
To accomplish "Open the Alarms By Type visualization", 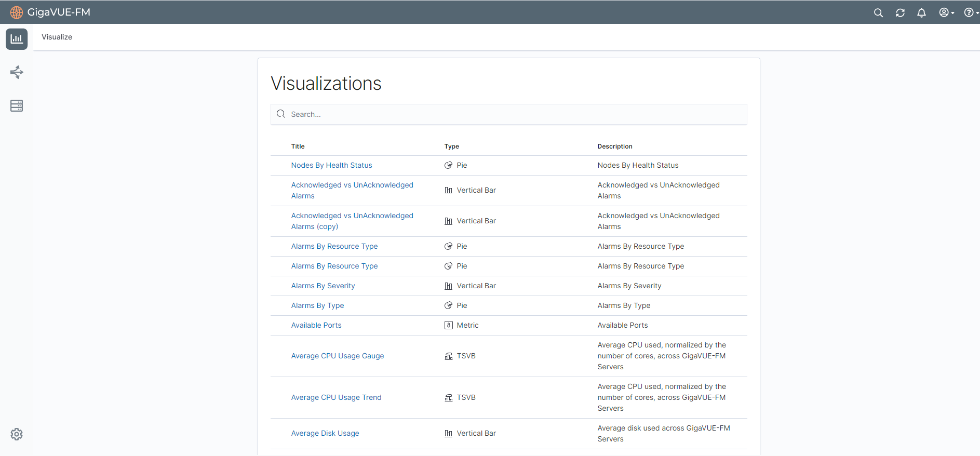I will click(317, 305).
